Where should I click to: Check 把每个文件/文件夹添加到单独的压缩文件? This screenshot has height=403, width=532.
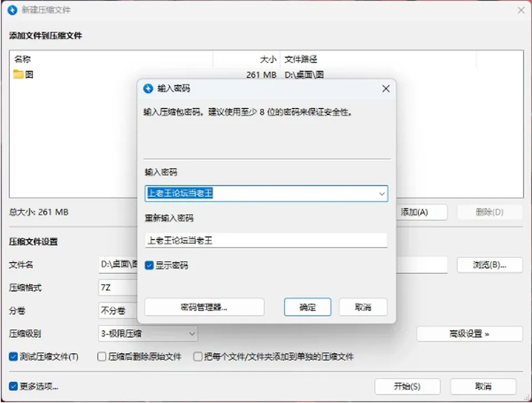click(197, 357)
